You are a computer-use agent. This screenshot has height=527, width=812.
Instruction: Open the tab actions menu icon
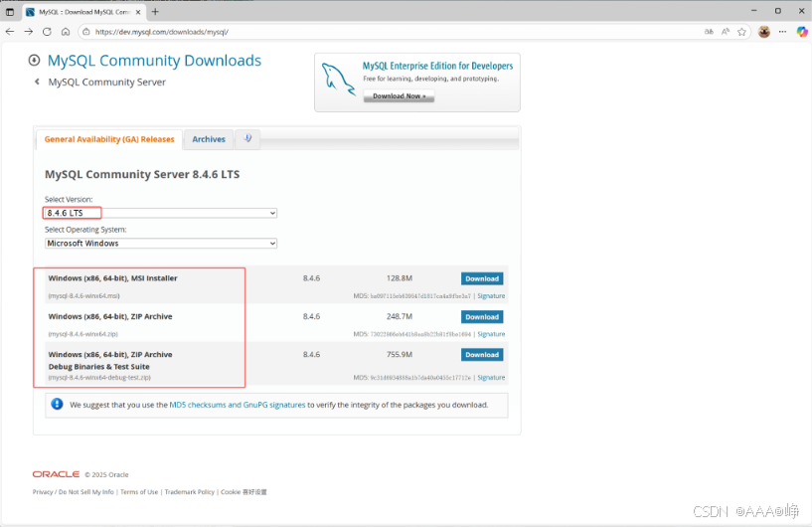click(10, 11)
